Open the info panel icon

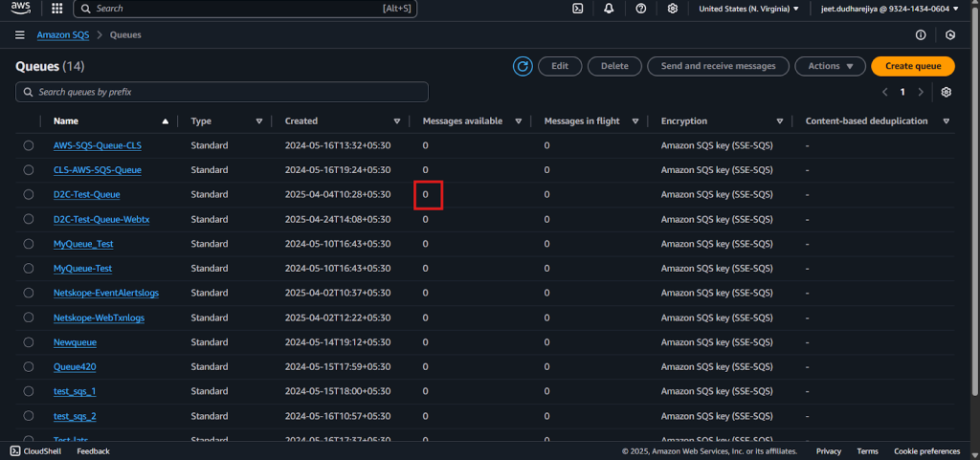[921, 35]
